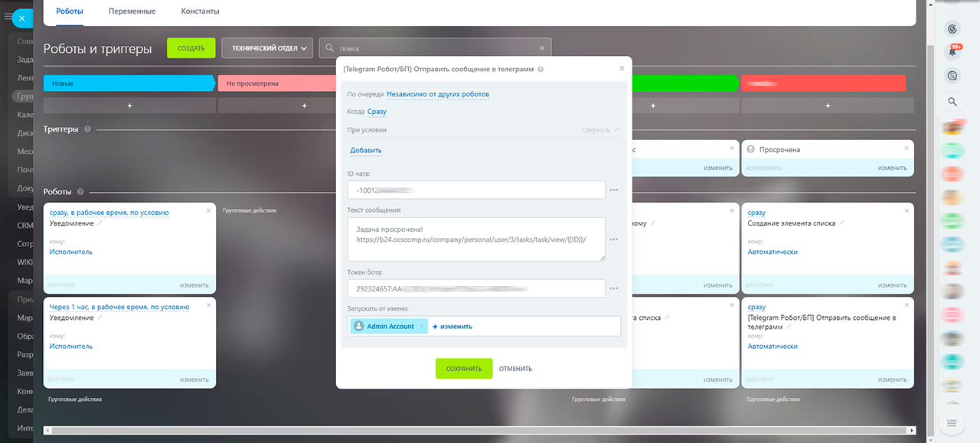Toggle the left hamburger menu

[x=8, y=17]
